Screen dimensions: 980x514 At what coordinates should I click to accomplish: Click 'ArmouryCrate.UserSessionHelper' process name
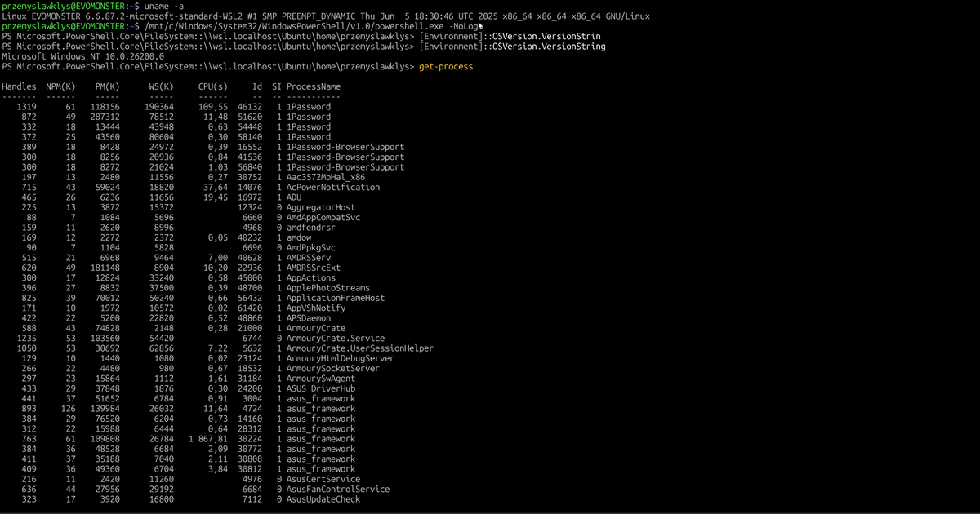pyautogui.click(x=360, y=348)
